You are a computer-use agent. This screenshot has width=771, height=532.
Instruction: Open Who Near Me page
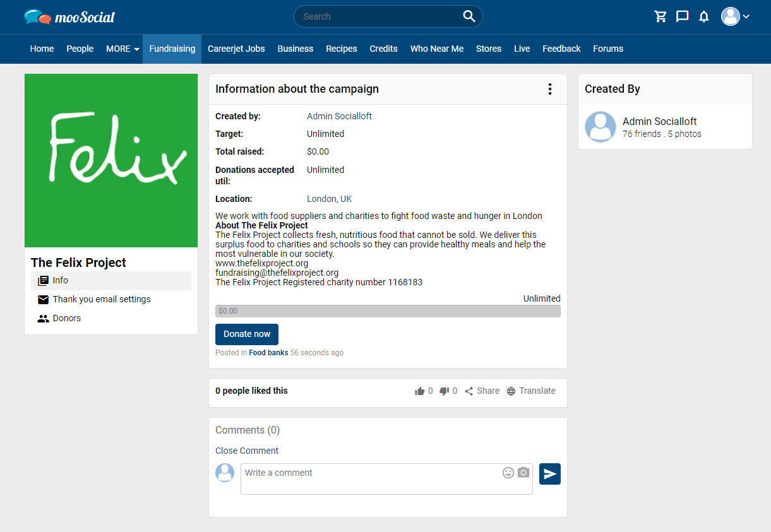click(437, 49)
